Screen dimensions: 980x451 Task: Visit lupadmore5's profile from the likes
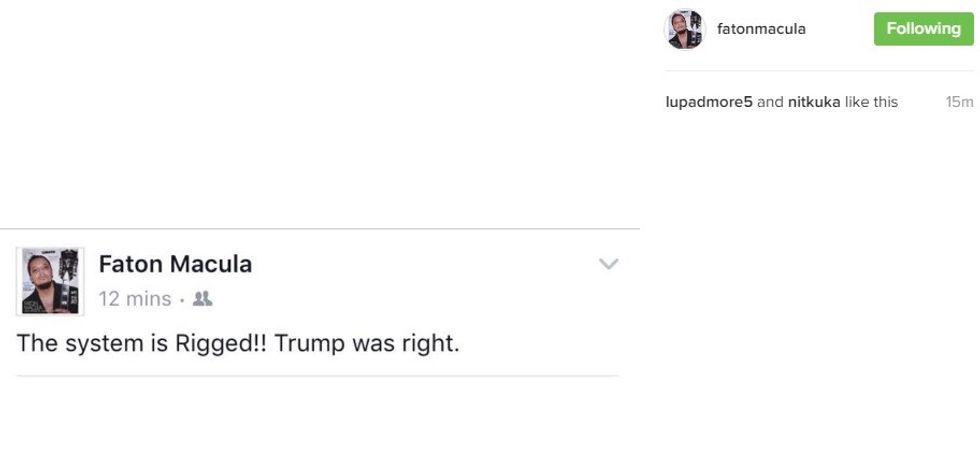[709, 102]
